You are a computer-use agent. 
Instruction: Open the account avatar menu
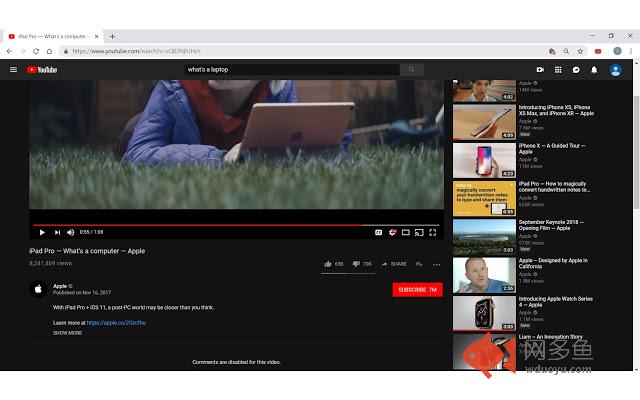pos(616,70)
